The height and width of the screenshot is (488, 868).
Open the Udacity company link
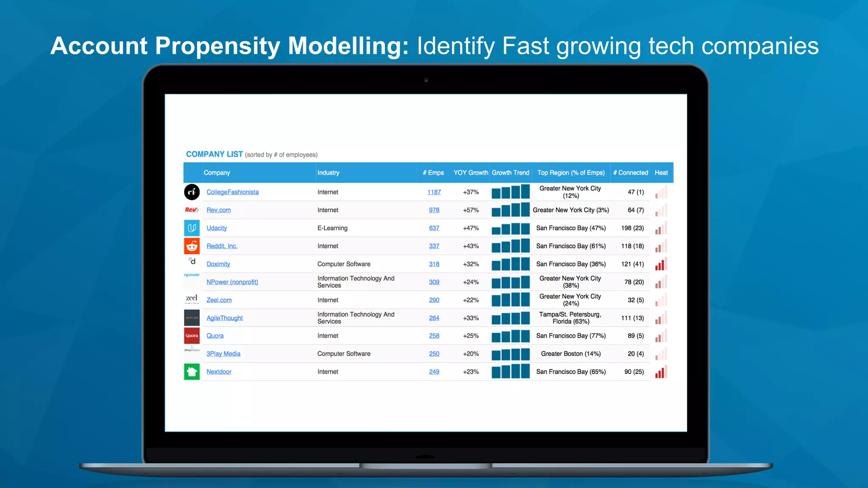pos(217,228)
